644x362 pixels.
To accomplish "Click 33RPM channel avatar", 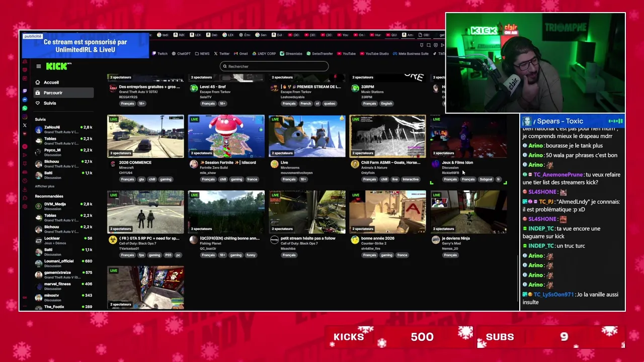I will [x=355, y=88].
